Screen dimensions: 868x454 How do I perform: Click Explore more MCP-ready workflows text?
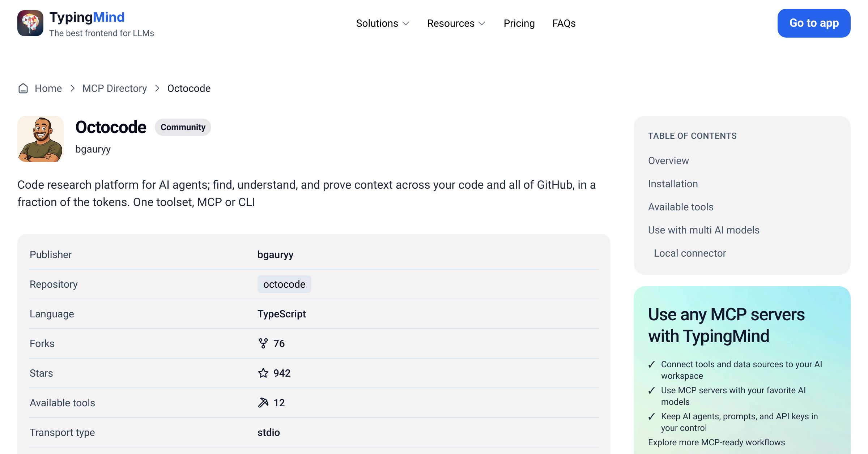pyautogui.click(x=716, y=442)
